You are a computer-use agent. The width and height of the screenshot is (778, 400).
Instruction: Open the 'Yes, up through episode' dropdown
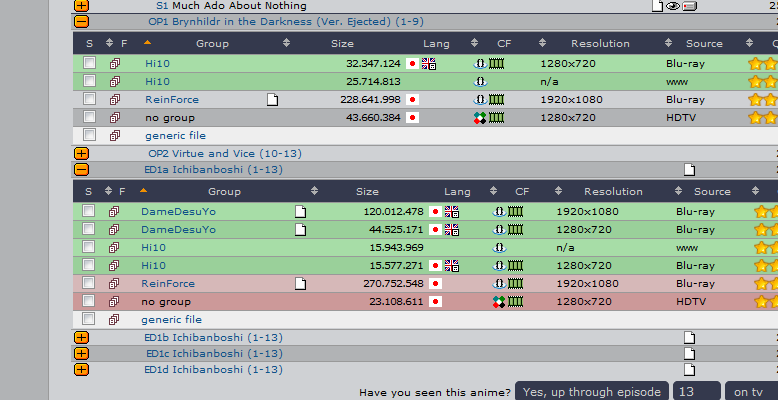click(592, 392)
